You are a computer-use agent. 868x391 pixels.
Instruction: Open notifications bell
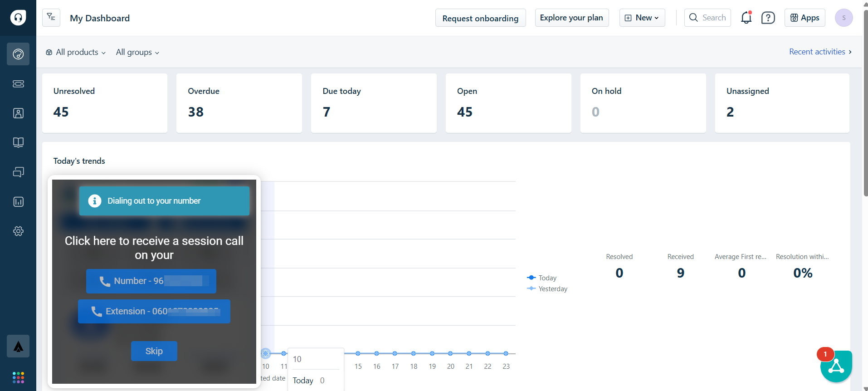coord(746,18)
